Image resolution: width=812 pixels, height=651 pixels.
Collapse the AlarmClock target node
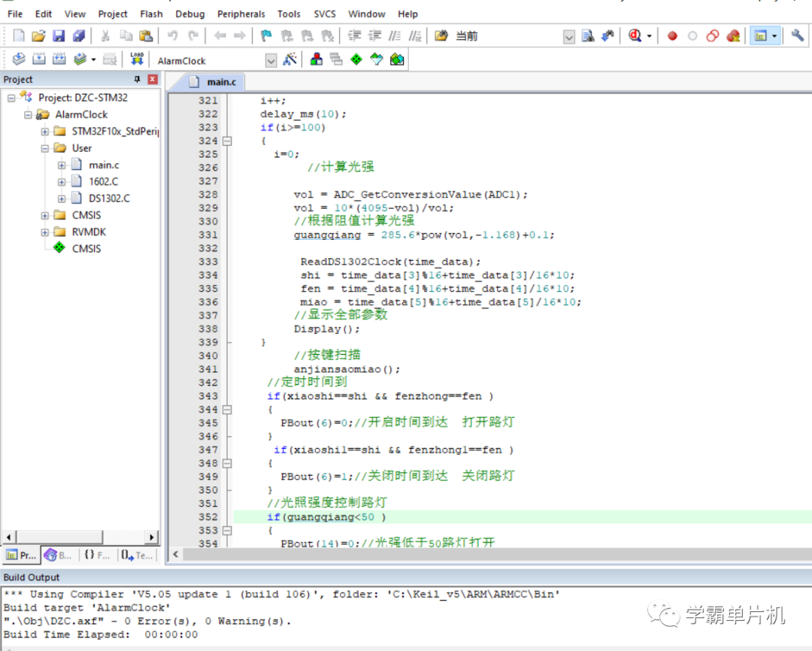pyautogui.click(x=28, y=115)
